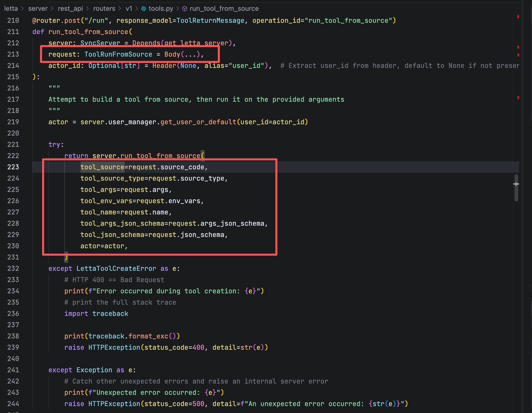
Task: Select the tools.py breadcrumb item
Action: [x=161, y=9]
